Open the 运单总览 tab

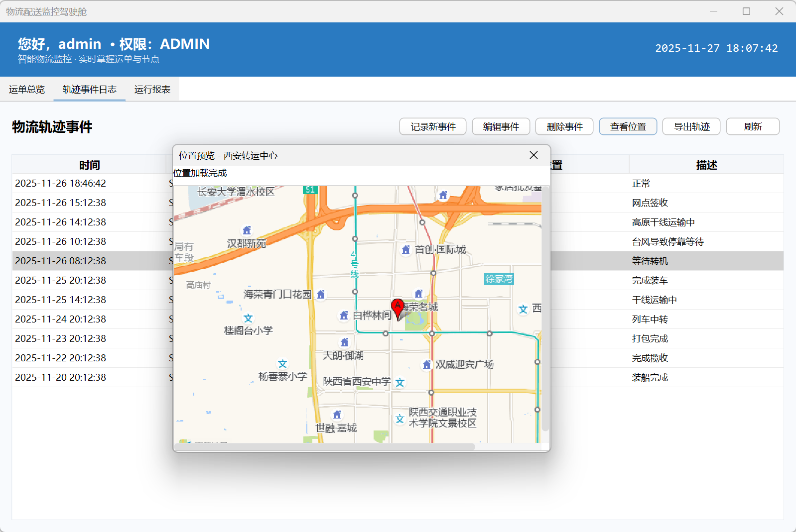pos(27,90)
